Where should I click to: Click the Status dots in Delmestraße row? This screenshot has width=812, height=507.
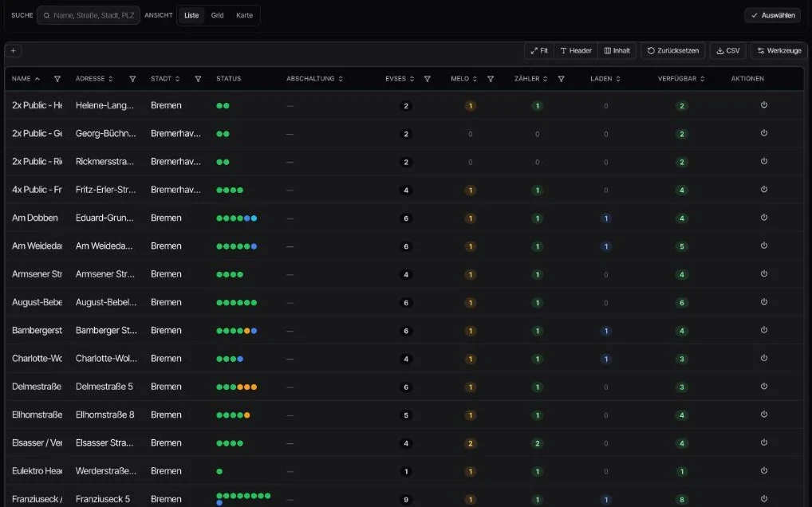tap(237, 387)
